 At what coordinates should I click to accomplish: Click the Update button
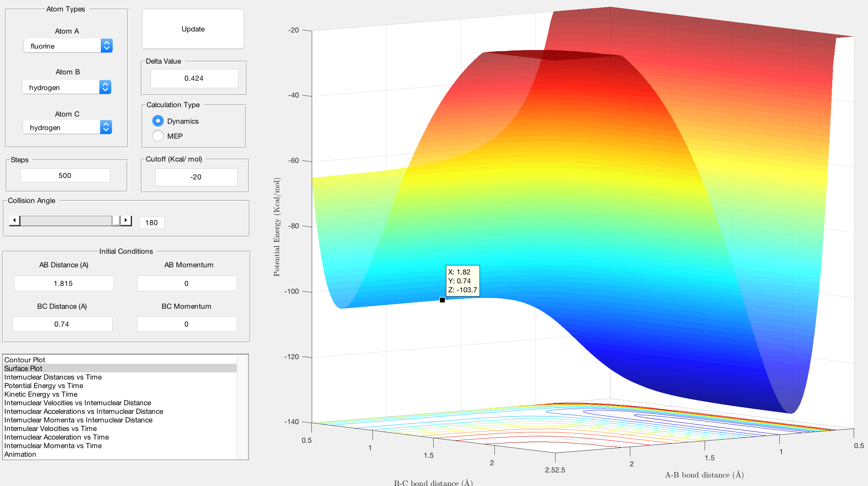click(193, 29)
